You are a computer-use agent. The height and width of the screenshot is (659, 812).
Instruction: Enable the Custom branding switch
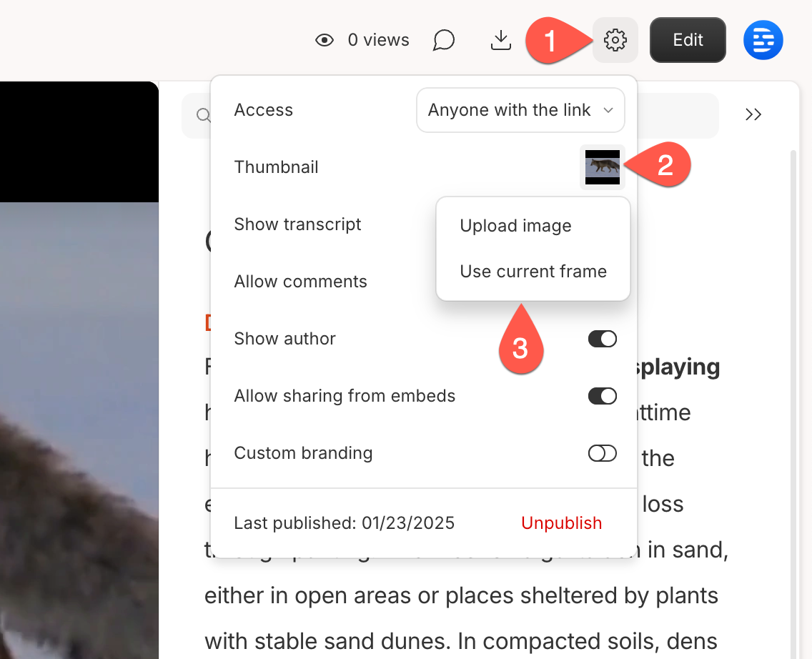coord(603,453)
